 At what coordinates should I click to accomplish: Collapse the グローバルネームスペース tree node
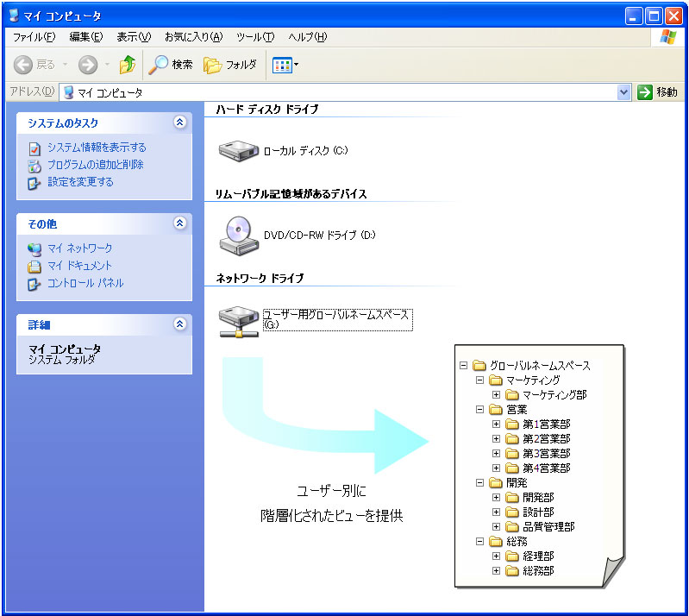pos(463,366)
